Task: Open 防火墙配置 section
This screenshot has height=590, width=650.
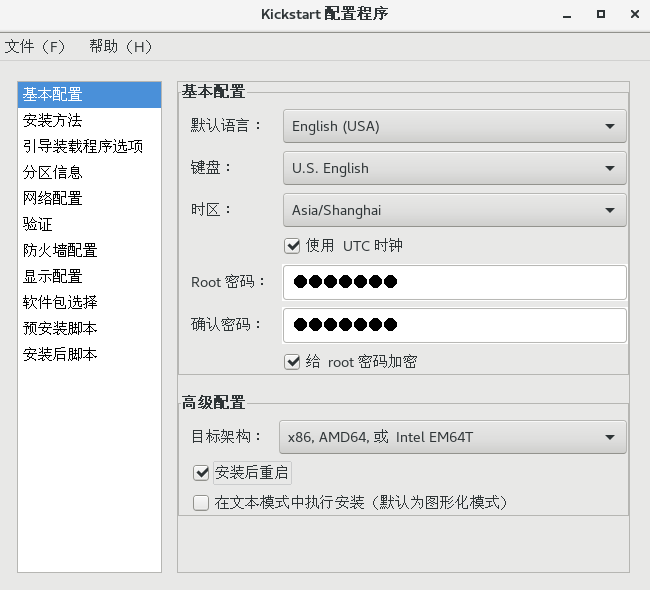Action: pyautogui.click(x=90, y=250)
